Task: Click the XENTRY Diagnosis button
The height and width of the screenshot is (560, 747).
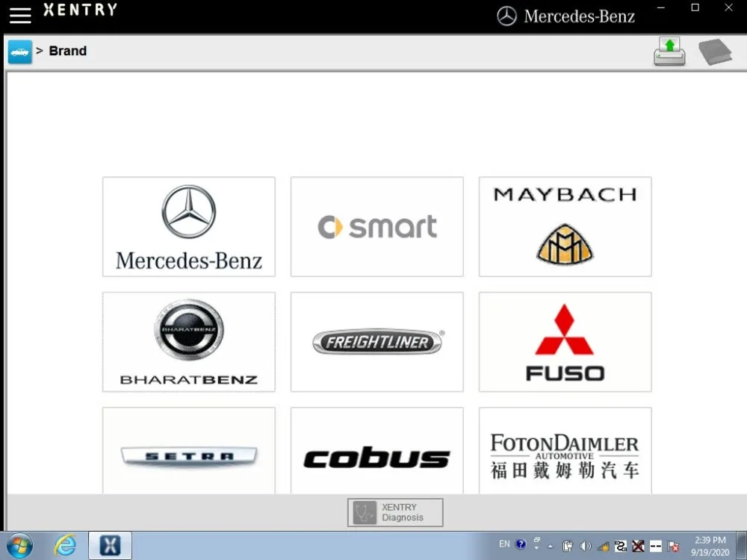Action: pyautogui.click(x=395, y=512)
